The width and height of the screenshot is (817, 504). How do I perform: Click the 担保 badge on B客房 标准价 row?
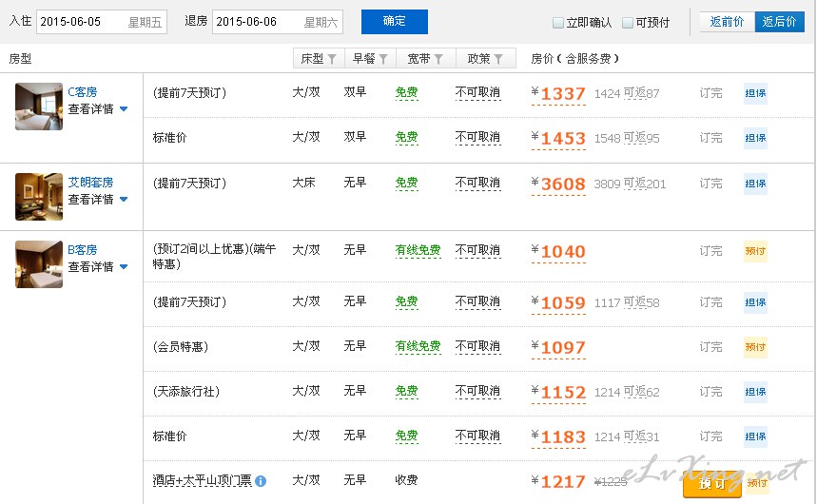755,436
